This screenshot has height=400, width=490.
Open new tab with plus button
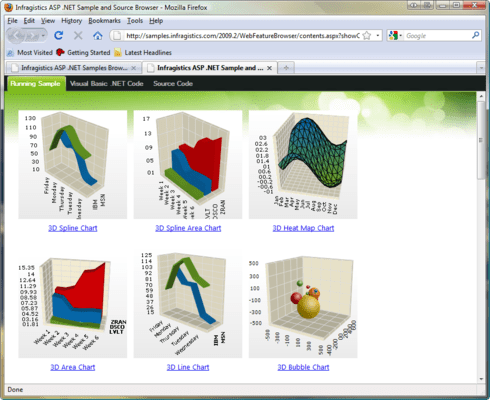click(286, 68)
